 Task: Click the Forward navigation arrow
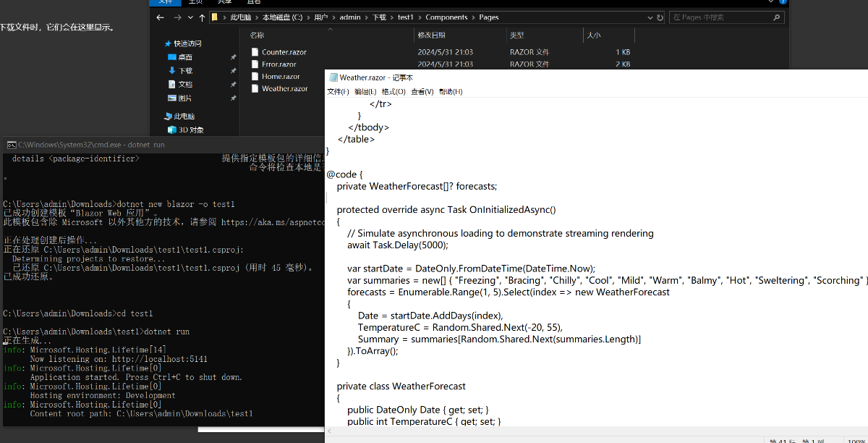[177, 17]
